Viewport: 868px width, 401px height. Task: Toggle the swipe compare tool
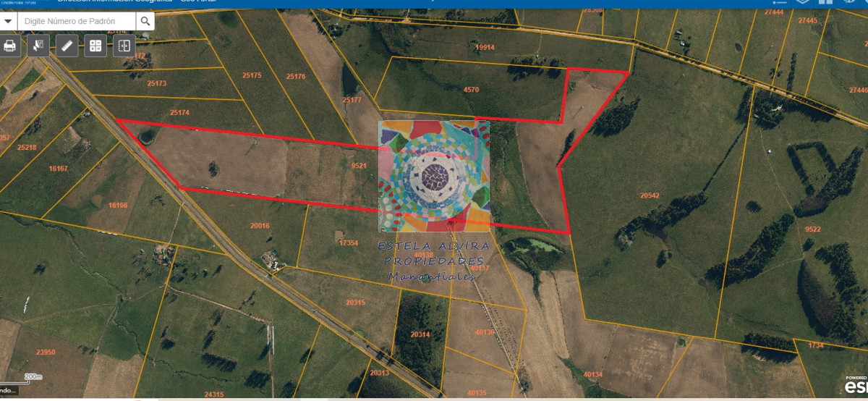pos(124,46)
